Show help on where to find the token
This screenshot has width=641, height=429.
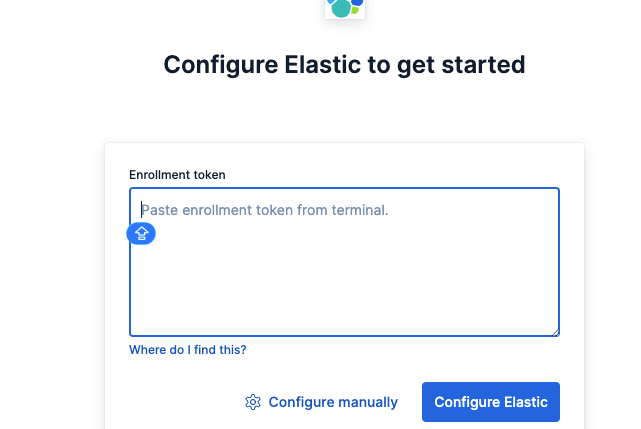(188, 350)
